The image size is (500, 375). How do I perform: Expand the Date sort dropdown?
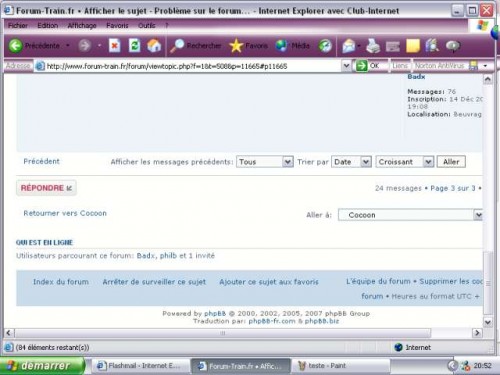tap(351, 162)
